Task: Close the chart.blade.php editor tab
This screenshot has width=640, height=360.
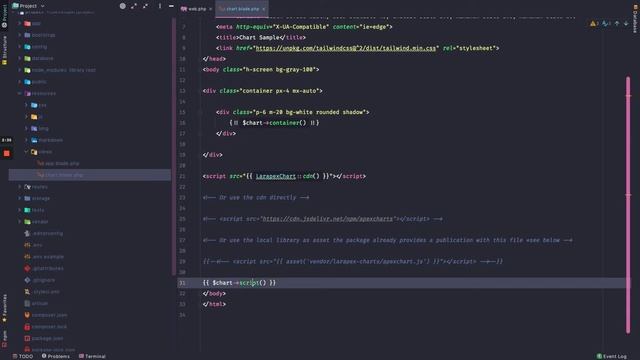Action: (x=264, y=9)
